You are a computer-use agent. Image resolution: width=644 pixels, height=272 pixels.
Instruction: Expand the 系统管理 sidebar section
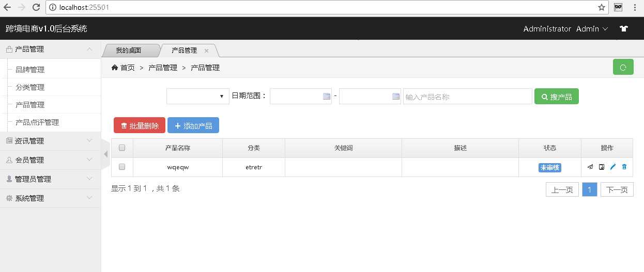click(x=50, y=198)
